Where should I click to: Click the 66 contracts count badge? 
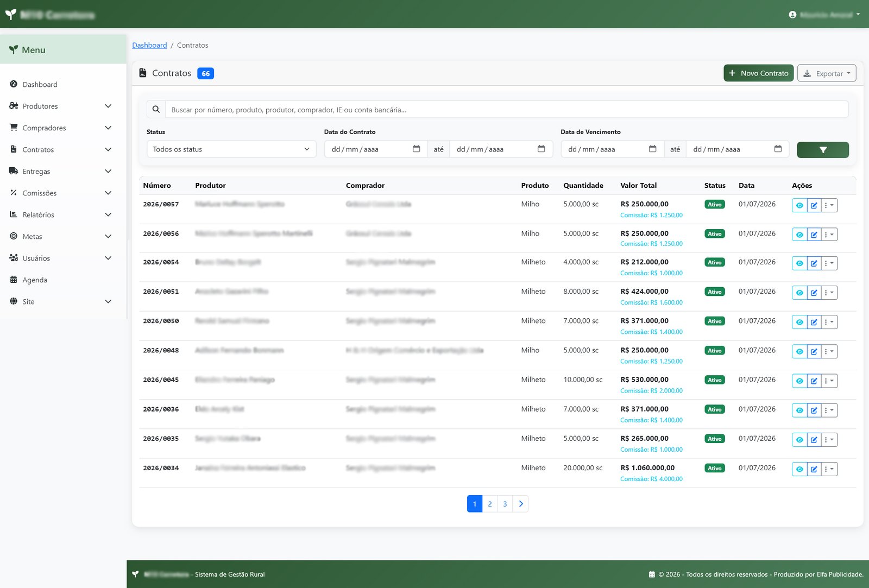205,73
